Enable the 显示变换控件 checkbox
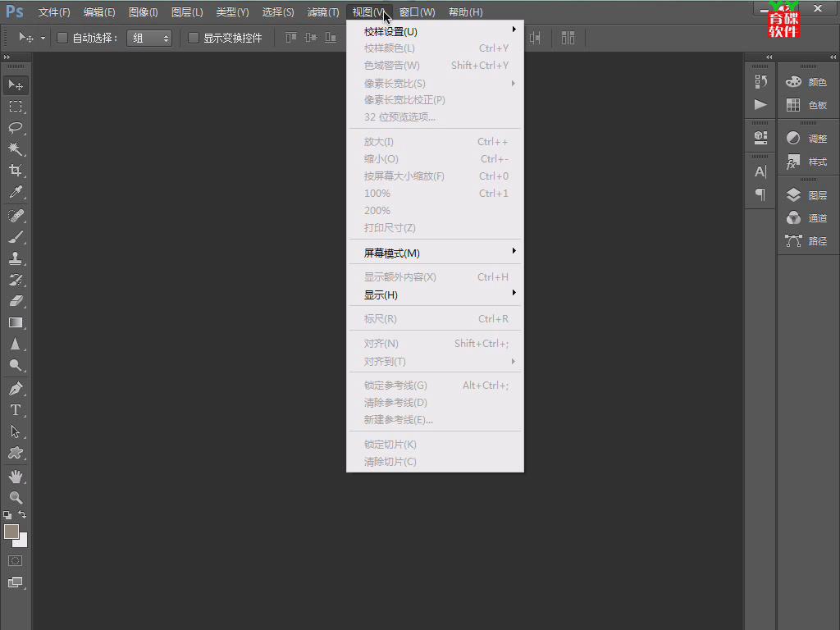This screenshot has width=840, height=630. pos(194,38)
